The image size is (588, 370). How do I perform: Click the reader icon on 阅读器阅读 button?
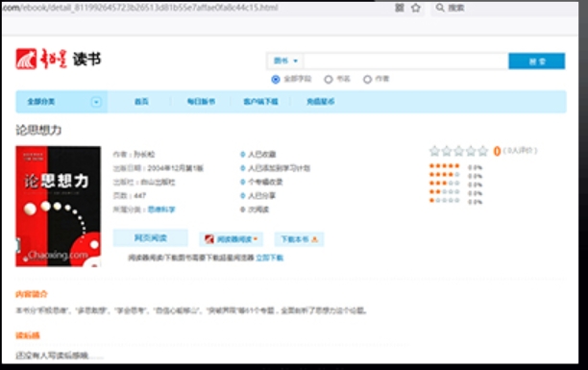(209, 239)
